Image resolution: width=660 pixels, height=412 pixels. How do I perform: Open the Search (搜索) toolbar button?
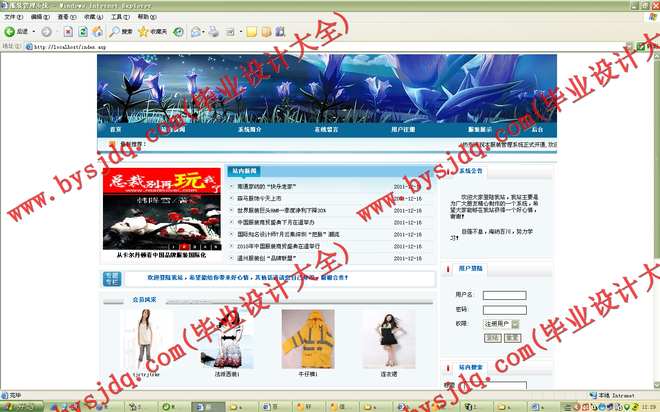pyautogui.click(x=121, y=32)
